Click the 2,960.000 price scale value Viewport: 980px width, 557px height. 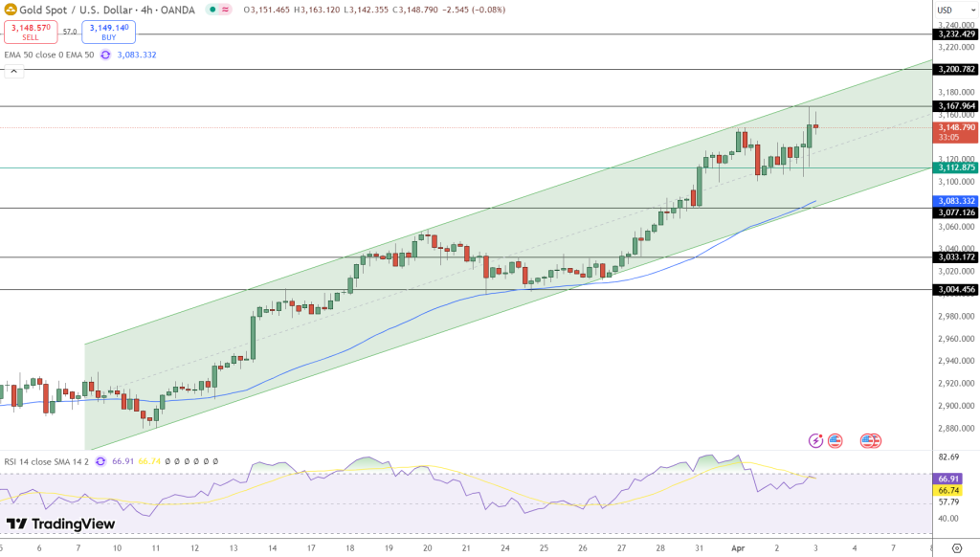pos(956,339)
